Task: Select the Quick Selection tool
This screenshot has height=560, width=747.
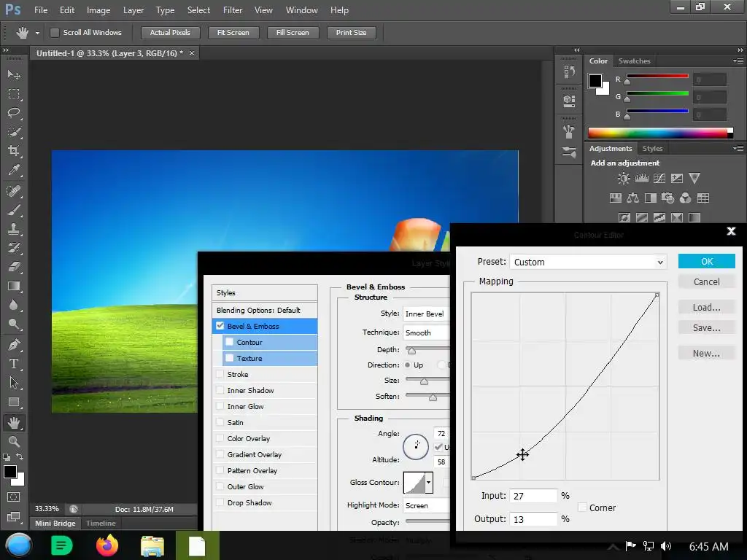Action: [14, 132]
